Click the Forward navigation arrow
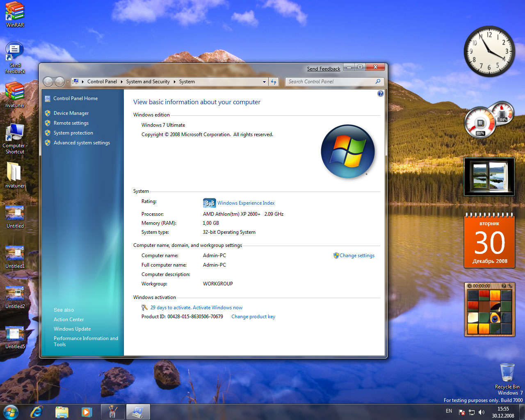 click(x=60, y=82)
